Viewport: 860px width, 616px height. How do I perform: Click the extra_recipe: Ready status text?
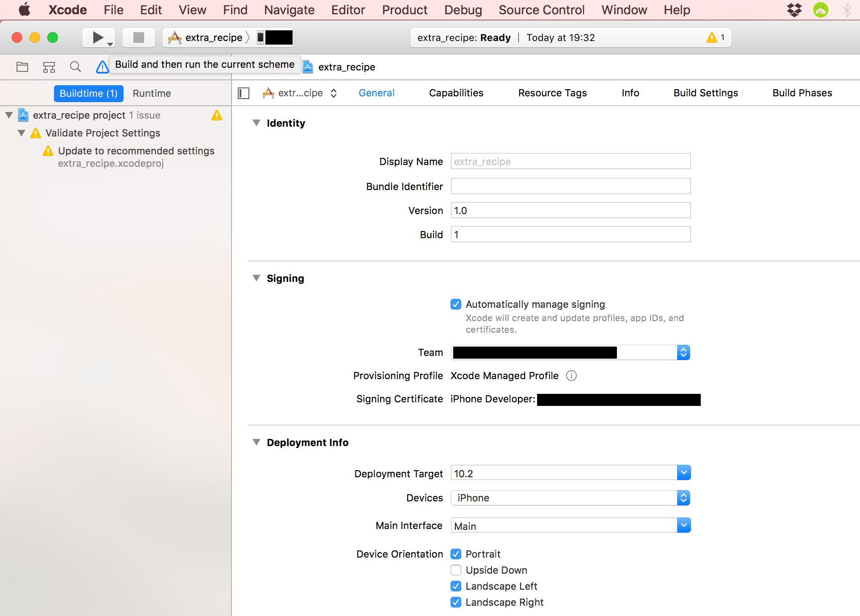pos(464,37)
